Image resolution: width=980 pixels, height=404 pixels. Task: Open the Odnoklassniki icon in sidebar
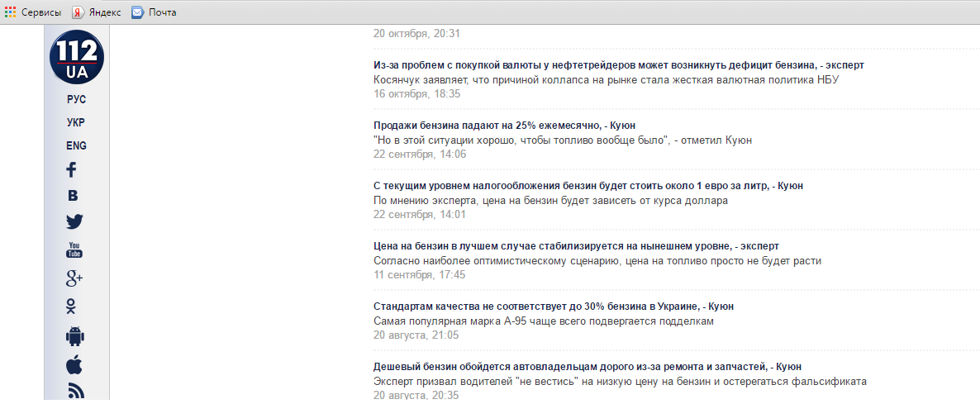pyautogui.click(x=72, y=307)
